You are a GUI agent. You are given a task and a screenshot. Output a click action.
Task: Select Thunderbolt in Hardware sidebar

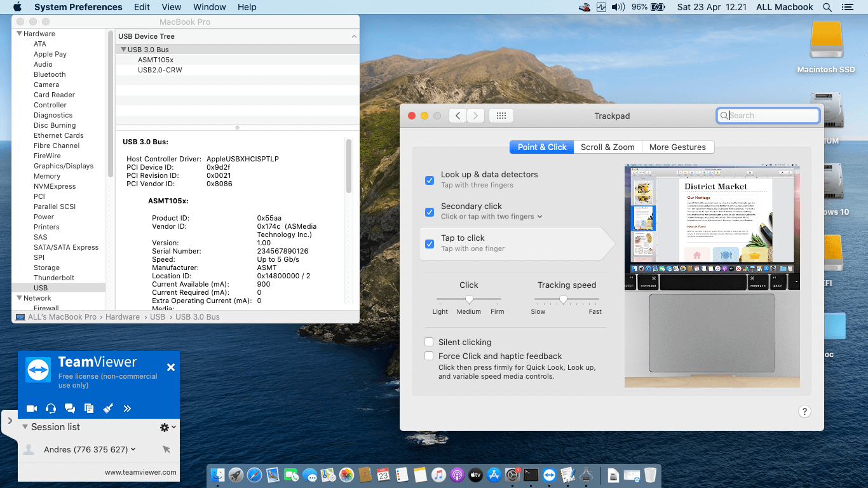pyautogui.click(x=54, y=278)
